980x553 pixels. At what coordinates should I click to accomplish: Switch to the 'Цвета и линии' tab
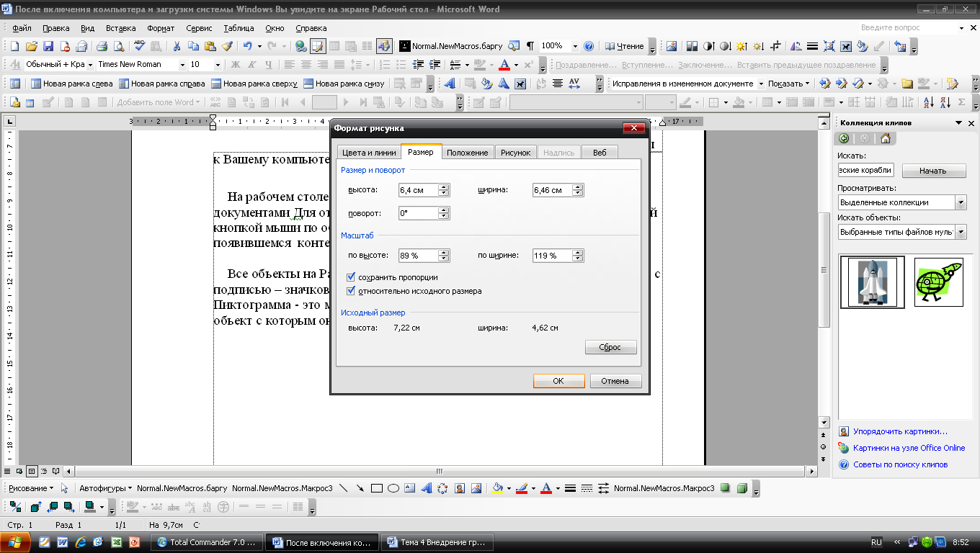click(368, 153)
